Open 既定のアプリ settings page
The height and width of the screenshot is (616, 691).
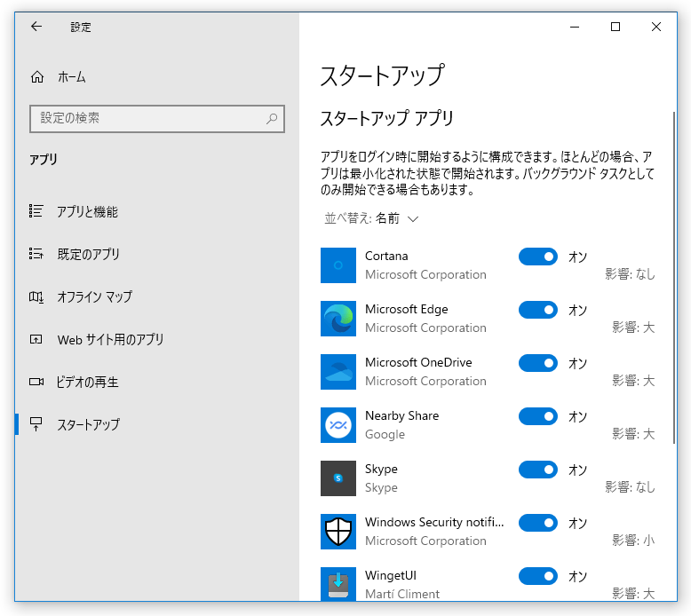click(157, 254)
